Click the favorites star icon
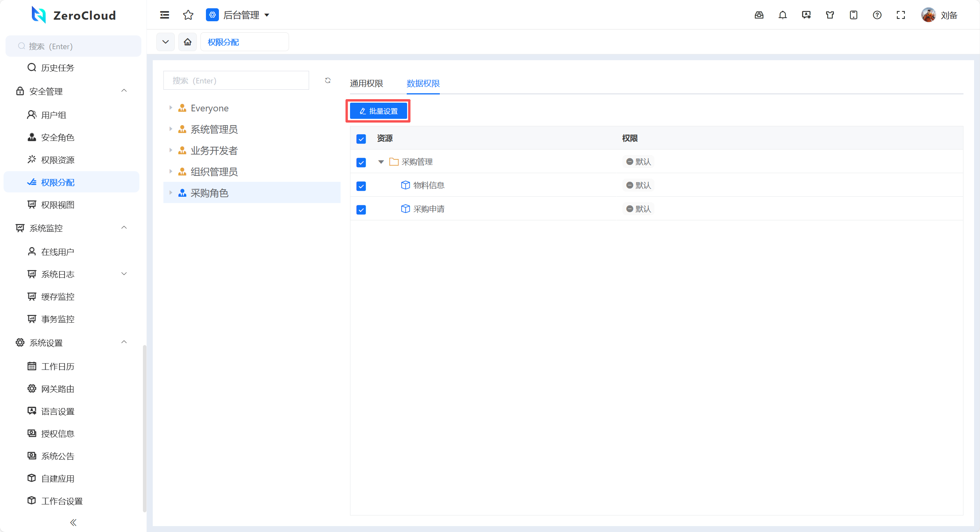The height and width of the screenshot is (532, 980). pos(188,15)
